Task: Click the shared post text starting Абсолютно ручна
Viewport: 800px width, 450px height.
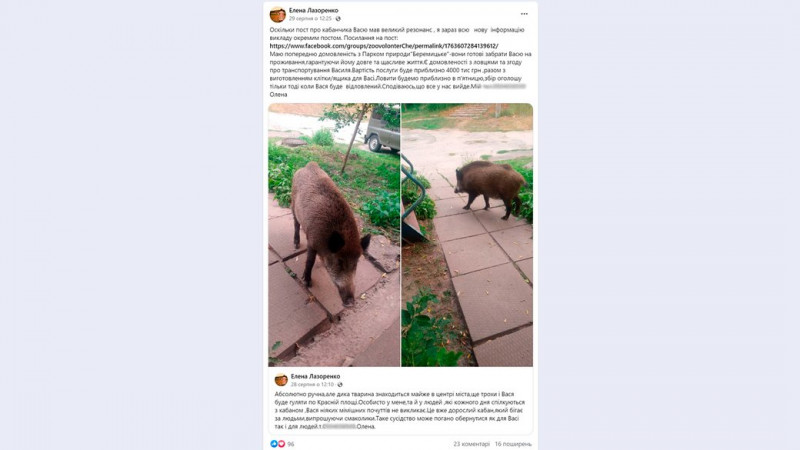Action: coord(399,410)
